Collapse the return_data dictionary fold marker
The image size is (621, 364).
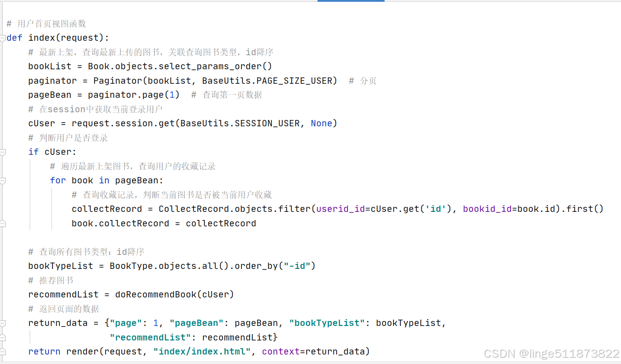[3, 323]
